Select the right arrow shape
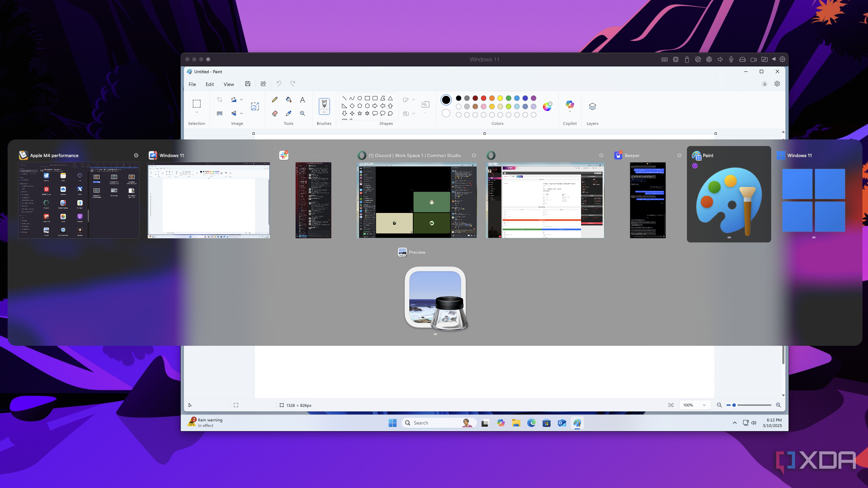The height and width of the screenshot is (488, 868). pos(375,106)
